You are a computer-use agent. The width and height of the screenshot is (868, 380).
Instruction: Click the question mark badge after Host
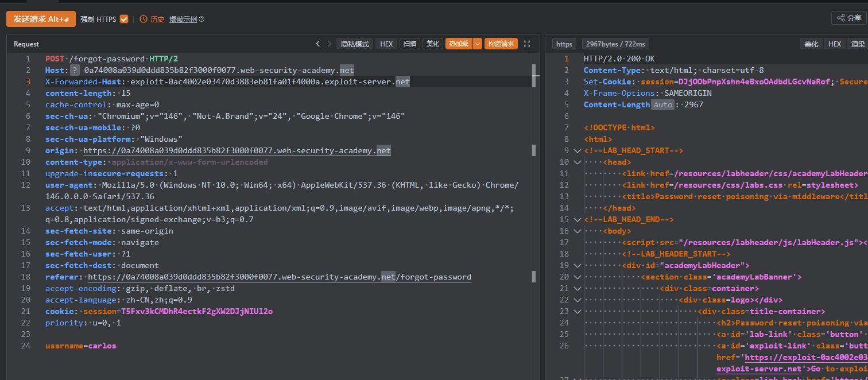point(75,71)
